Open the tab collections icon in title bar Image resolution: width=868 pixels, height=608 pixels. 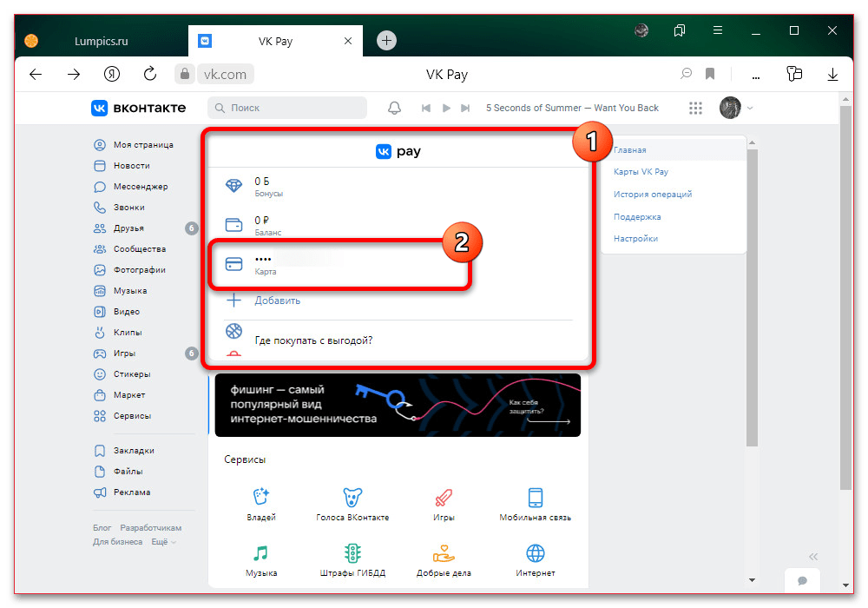pyautogui.click(x=680, y=30)
